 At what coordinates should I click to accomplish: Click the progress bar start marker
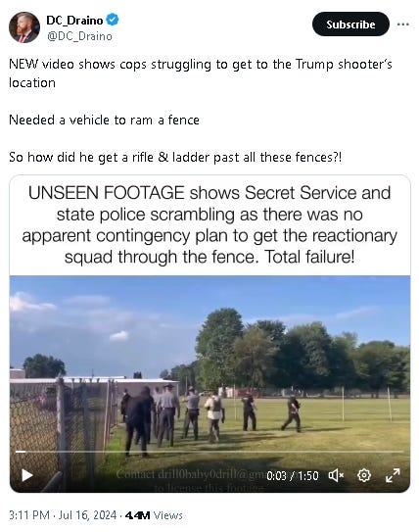(x=21, y=452)
